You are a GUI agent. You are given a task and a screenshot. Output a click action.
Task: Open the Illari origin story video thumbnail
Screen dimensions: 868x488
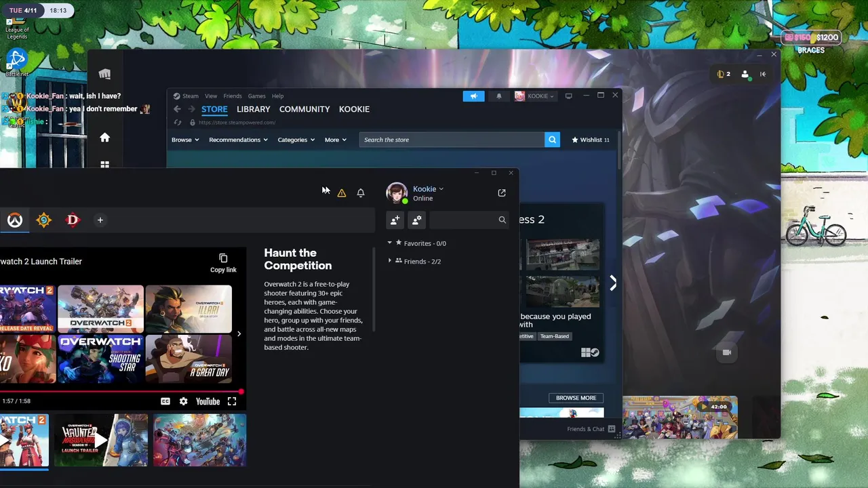(x=189, y=309)
